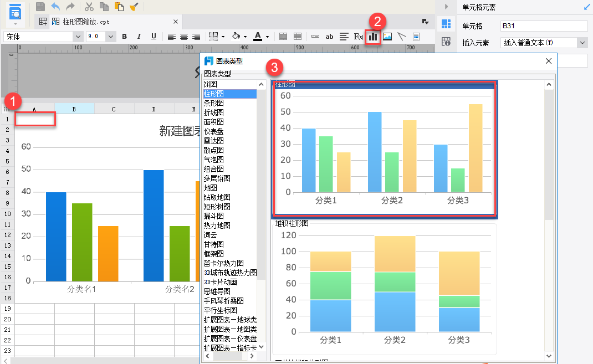Toggle bold formatting

click(x=124, y=37)
